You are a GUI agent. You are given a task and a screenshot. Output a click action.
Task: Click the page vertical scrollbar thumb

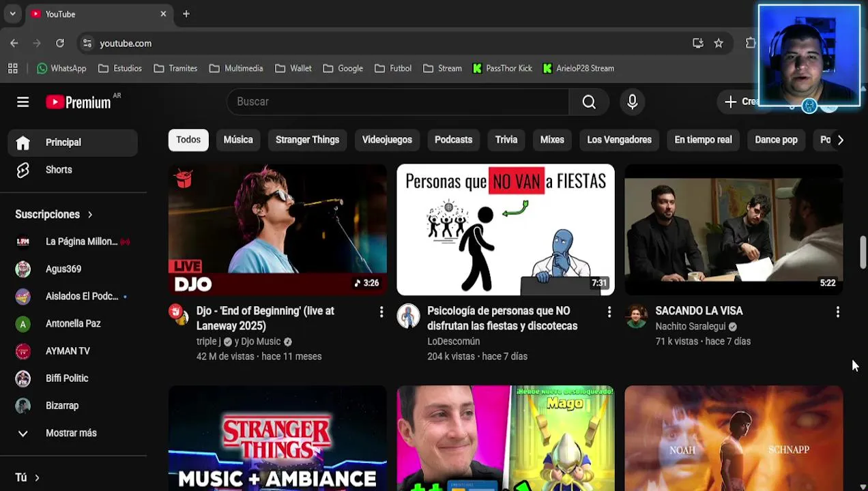863,253
